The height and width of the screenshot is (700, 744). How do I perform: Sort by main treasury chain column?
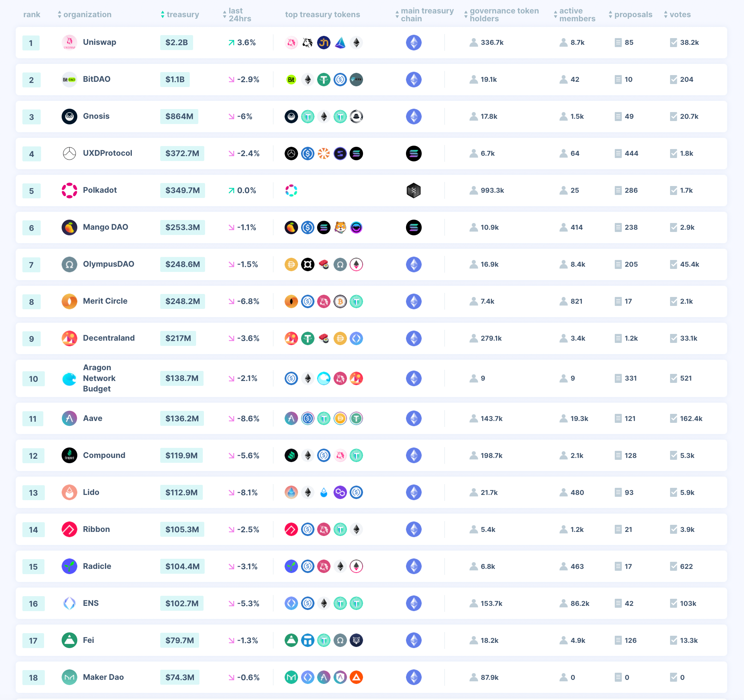point(425,15)
